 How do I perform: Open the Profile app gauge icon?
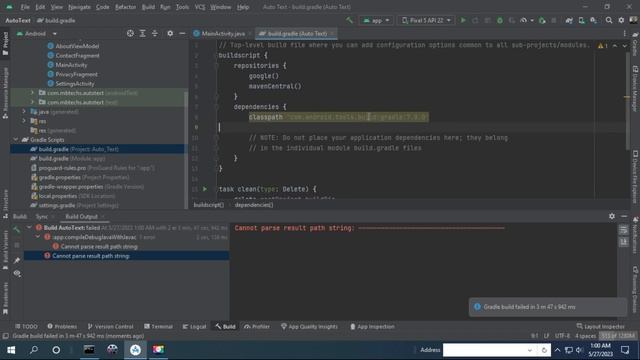[x=524, y=20]
